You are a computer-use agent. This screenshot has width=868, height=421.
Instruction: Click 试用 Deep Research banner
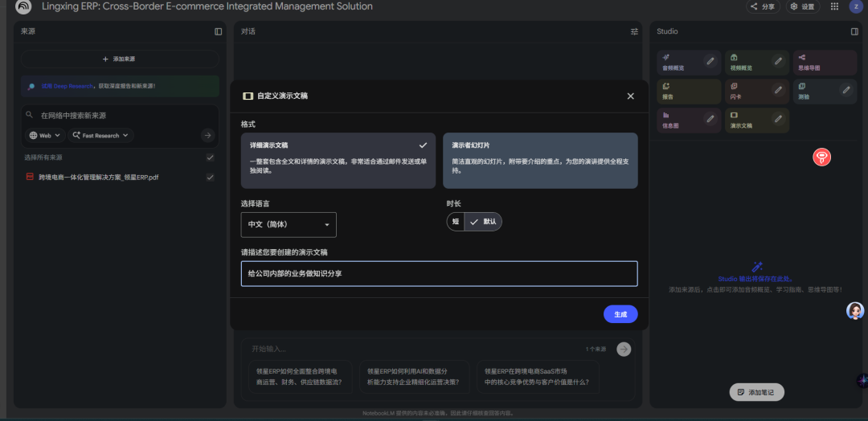pyautogui.click(x=120, y=86)
